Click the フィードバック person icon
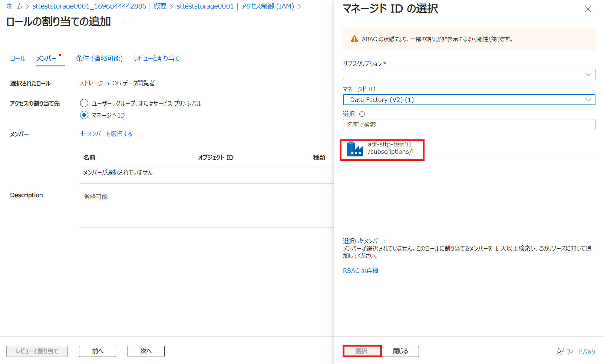 coord(560,351)
